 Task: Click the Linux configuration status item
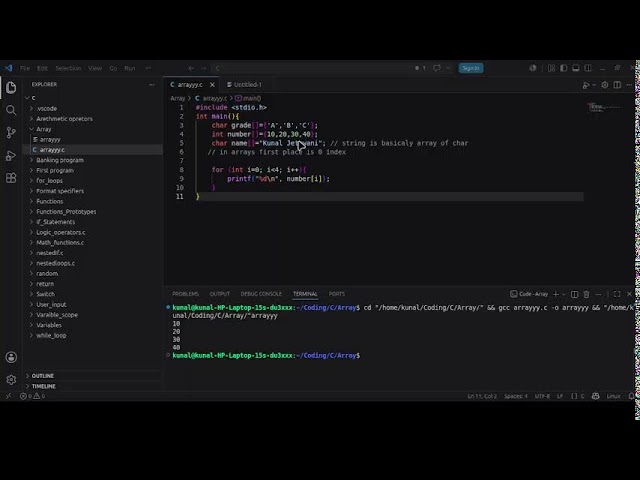(x=613, y=396)
